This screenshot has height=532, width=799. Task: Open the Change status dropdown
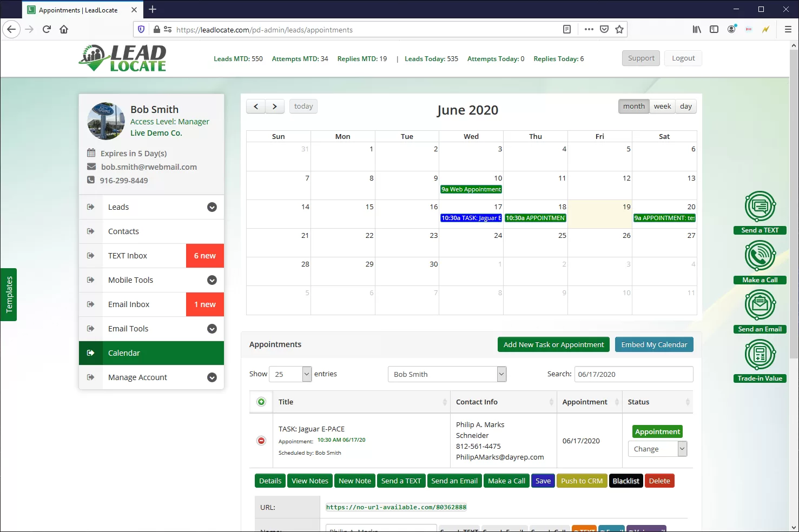click(657, 449)
